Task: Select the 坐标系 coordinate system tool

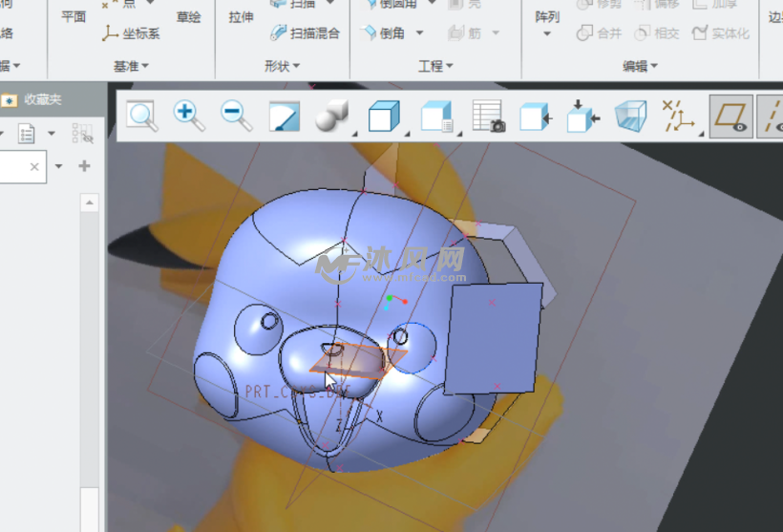Action: [x=131, y=33]
